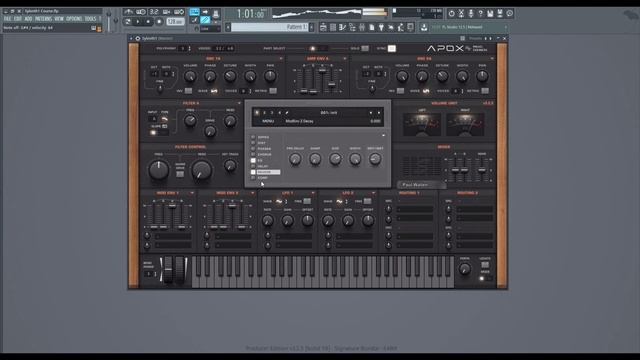Toggle RETRIG switch on OSC A2
Image resolution: width=640 pixels, height=360 pixels.
coord(485,91)
